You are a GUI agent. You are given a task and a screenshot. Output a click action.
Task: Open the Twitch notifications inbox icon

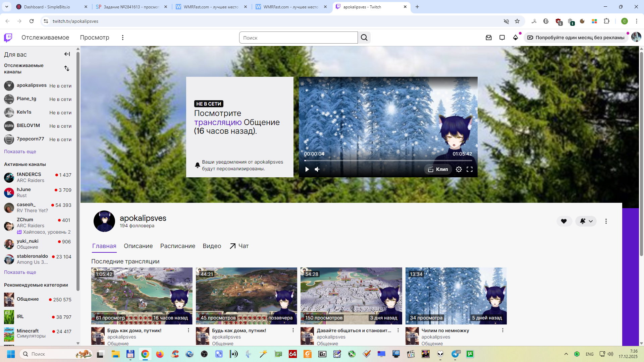coord(489,38)
